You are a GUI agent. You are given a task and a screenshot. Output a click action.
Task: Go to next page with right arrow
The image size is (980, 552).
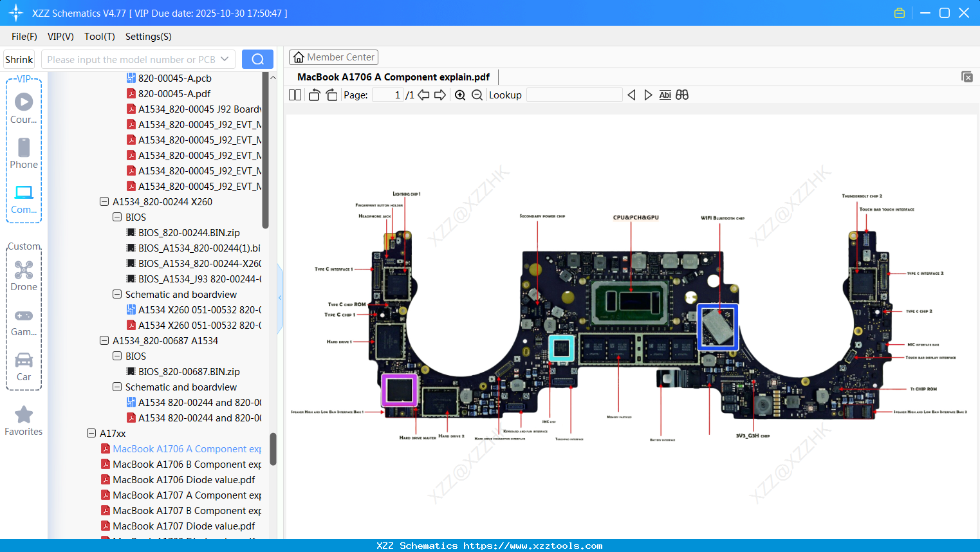[440, 95]
